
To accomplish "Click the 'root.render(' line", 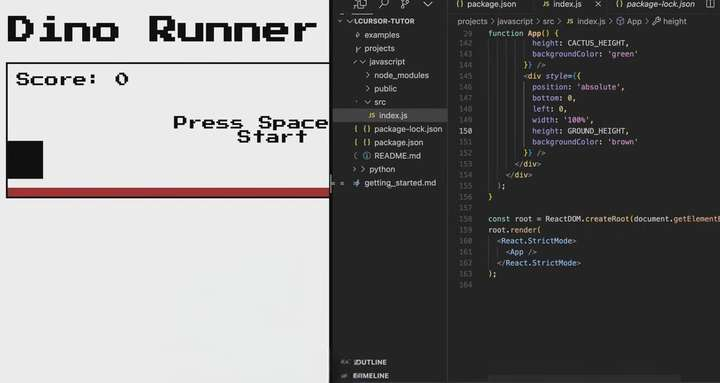I will coord(515,230).
